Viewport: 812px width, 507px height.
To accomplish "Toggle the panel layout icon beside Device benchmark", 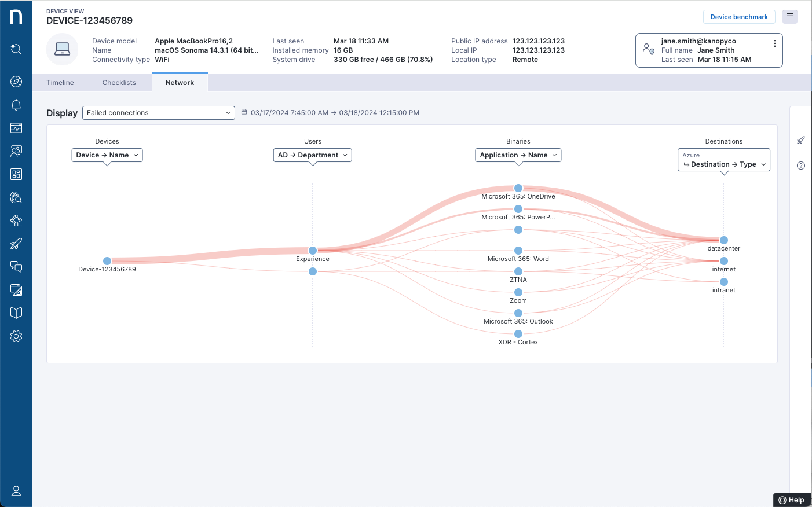I will point(789,17).
